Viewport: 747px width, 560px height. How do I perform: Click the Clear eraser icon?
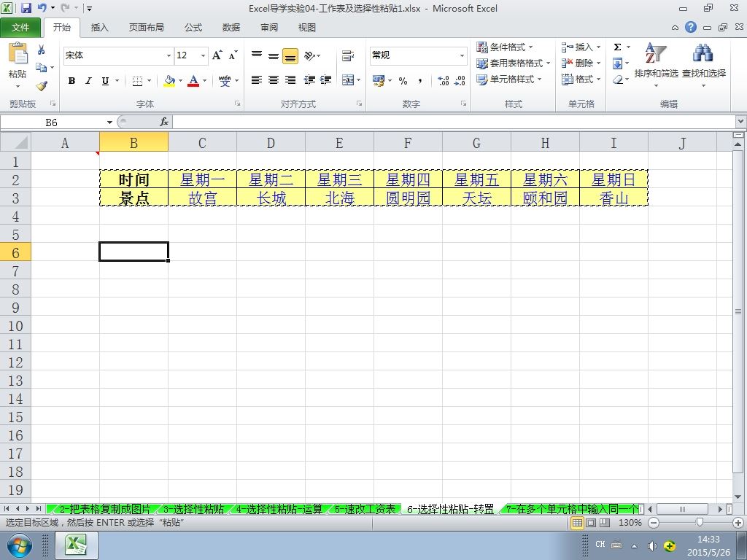click(618, 79)
